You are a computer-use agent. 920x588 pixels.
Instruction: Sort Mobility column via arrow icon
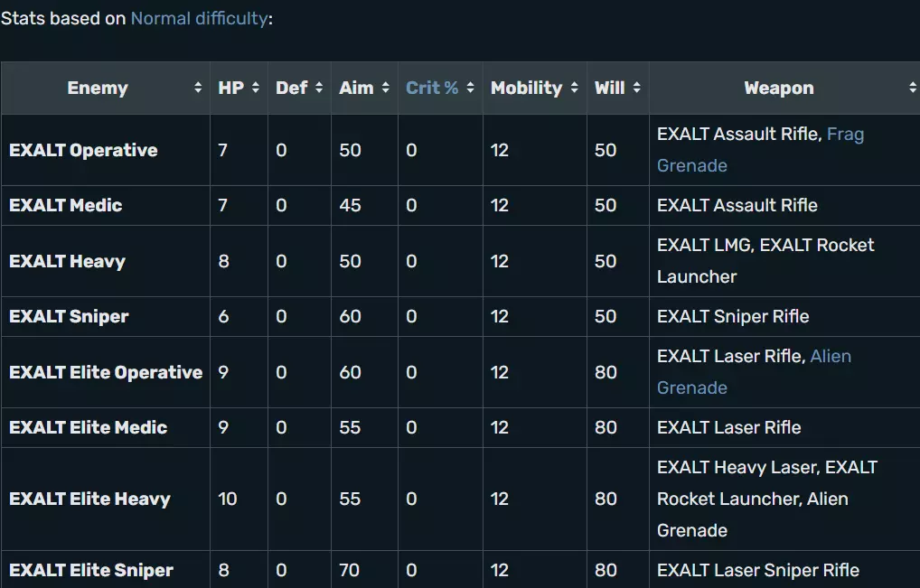[575, 89]
